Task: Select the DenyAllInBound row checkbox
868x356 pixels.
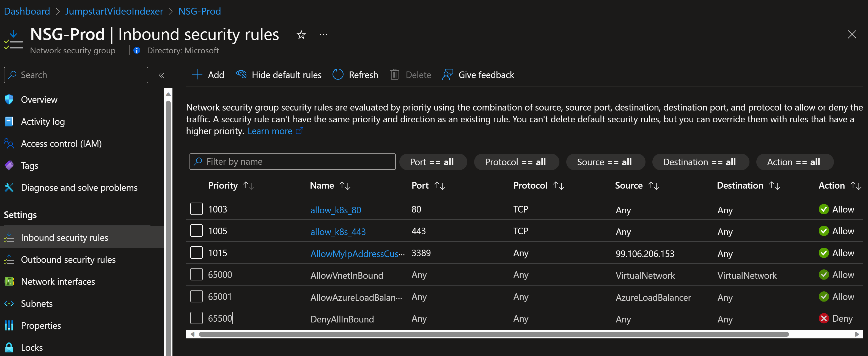Action: 196,318
